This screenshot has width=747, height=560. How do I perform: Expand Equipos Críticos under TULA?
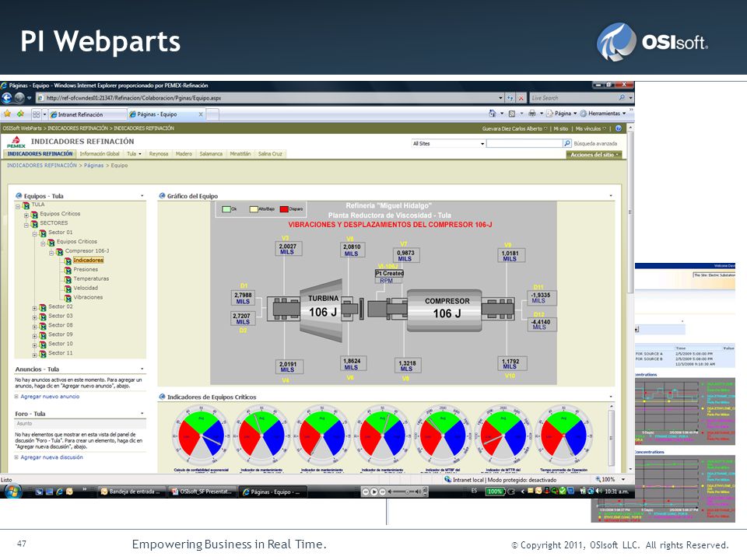[x=26, y=215]
